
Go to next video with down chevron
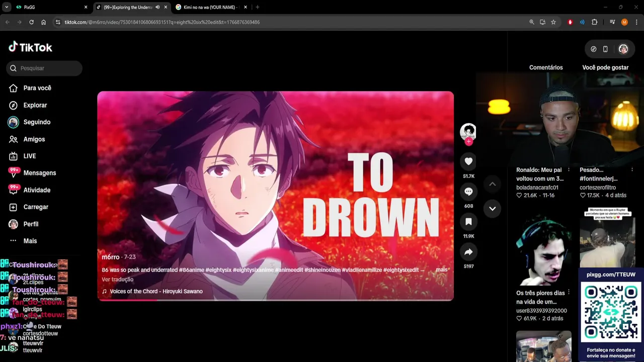(493, 209)
